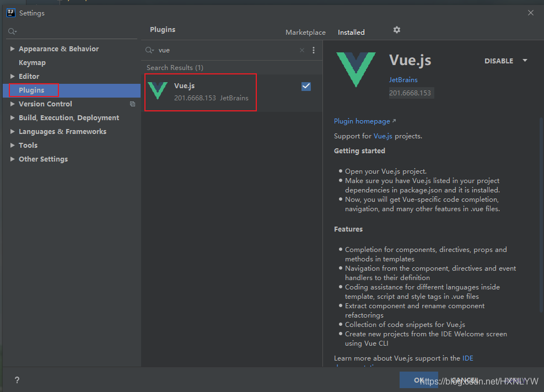Click the CANCEL button
This screenshot has height=392, width=544.
465,380
